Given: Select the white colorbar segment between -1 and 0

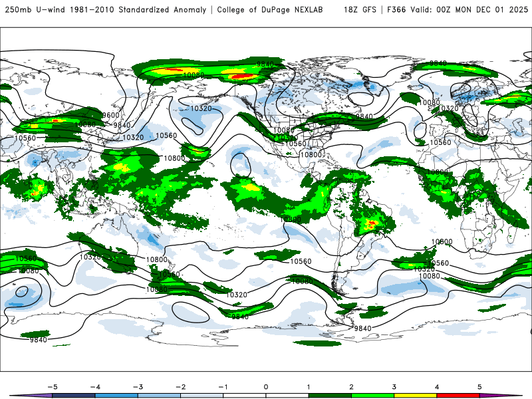Looking at the screenshot, I should [x=244, y=396].
